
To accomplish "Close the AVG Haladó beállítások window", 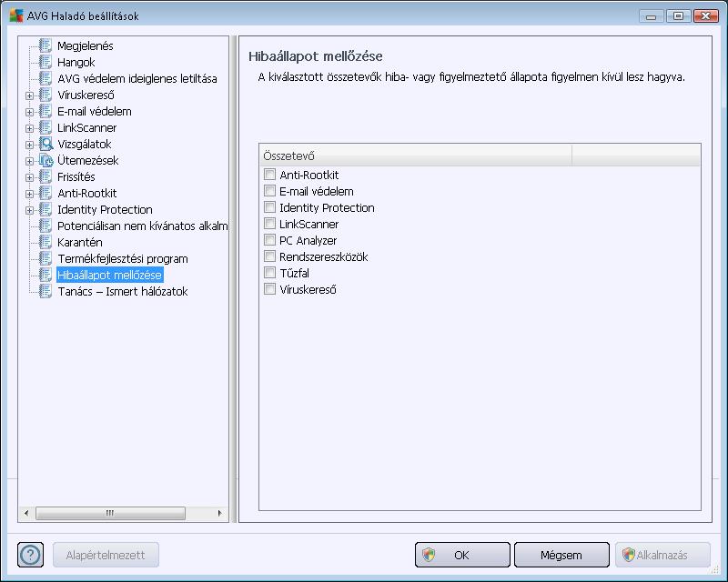I will (x=706, y=16).
